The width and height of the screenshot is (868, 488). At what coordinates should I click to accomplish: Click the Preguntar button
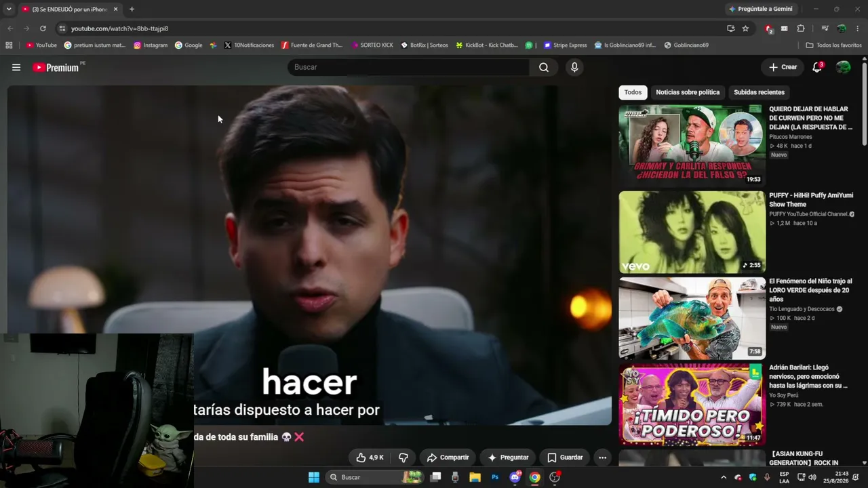click(508, 457)
